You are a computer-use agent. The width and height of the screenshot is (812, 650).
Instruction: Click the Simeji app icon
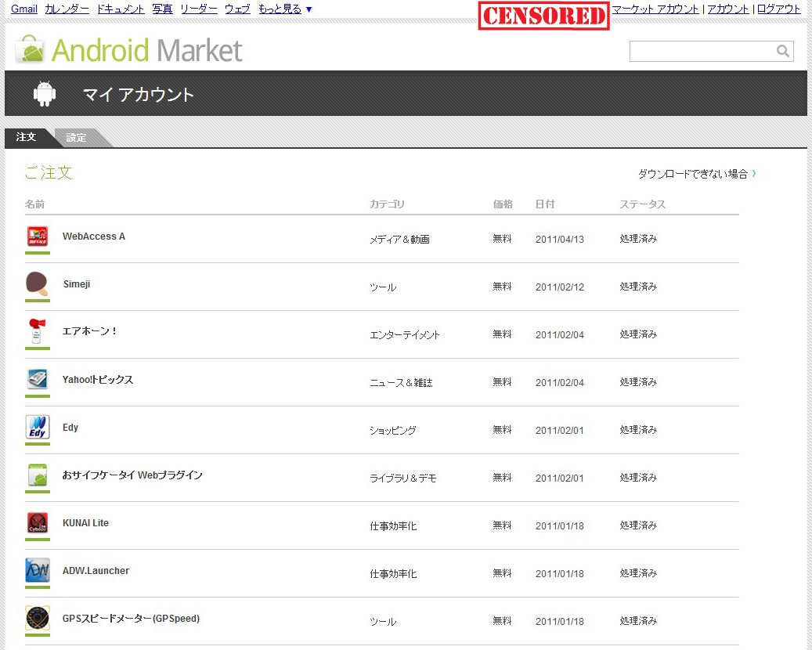tap(38, 284)
